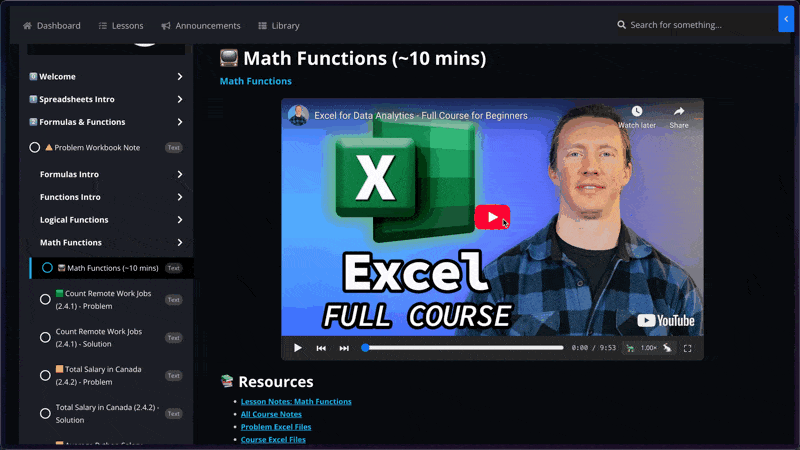
Task: Skip to next track in player
Action: click(344, 348)
